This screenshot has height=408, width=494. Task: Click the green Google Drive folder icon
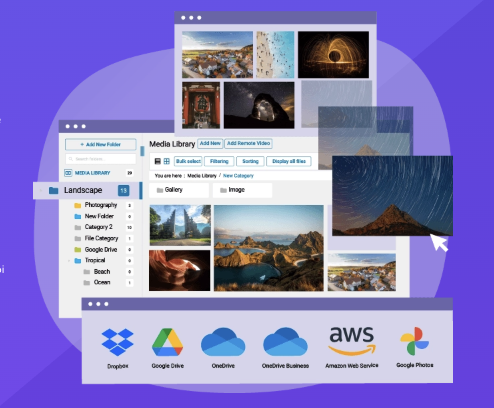[x=78, y=250]
